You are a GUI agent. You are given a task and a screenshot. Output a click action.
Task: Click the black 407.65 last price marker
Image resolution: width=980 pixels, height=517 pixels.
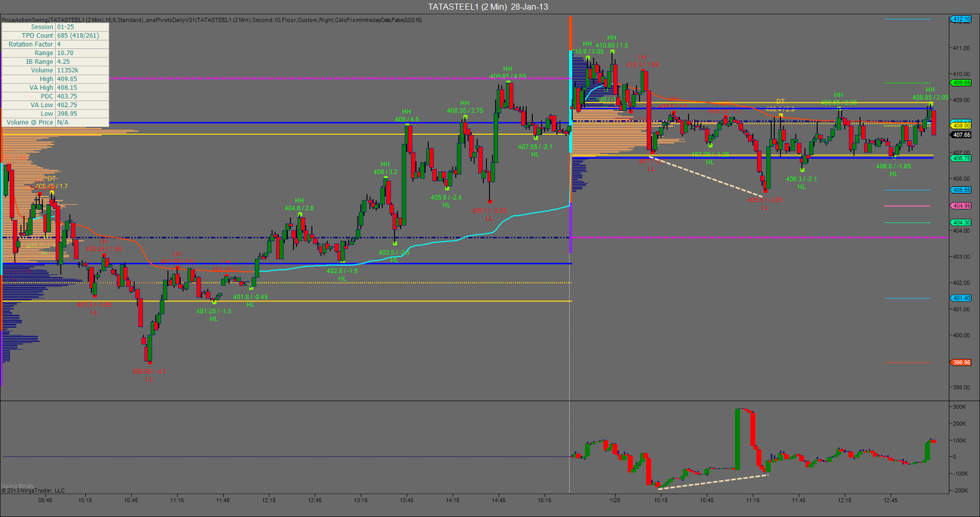pos(961,135)
